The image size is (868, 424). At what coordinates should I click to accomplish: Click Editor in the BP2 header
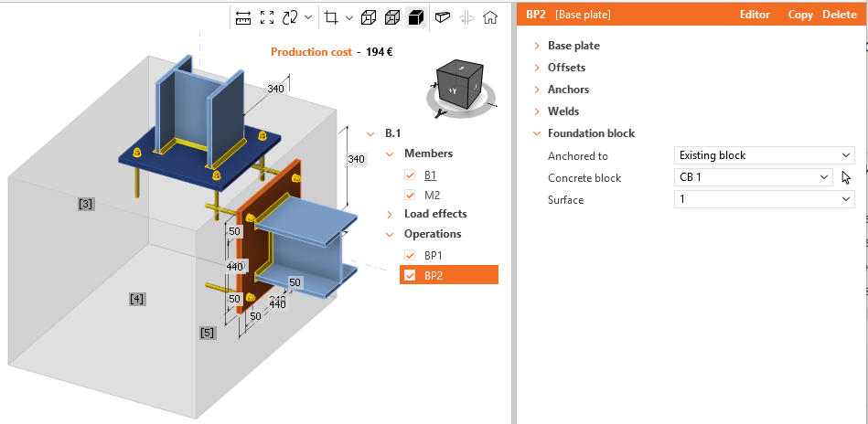coord(755,15)
